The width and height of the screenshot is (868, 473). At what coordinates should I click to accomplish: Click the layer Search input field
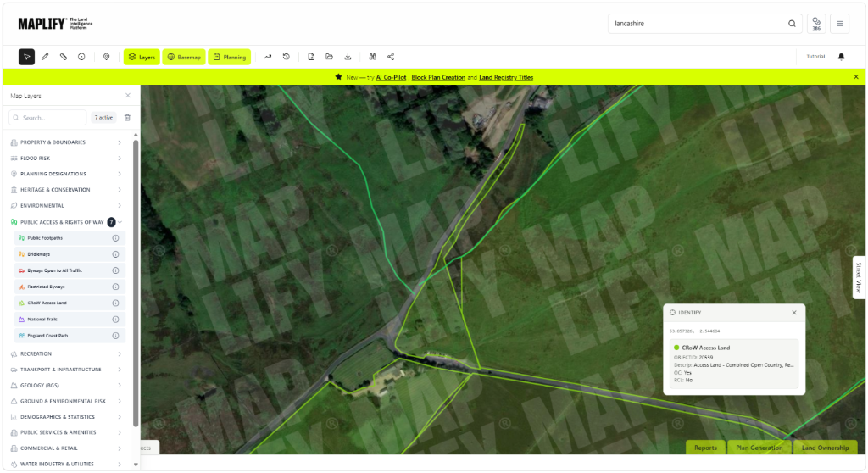[47, 118]
